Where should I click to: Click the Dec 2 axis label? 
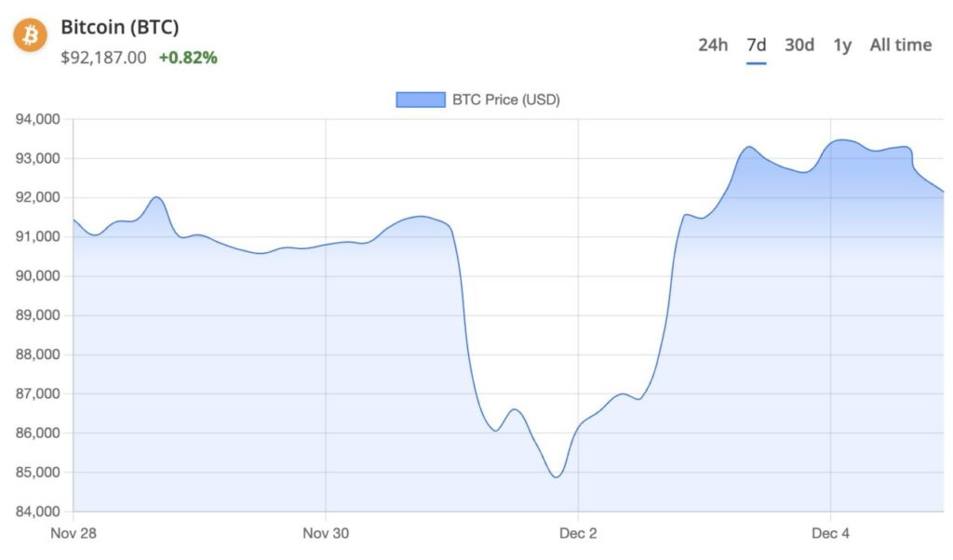[x=578, y=534]
